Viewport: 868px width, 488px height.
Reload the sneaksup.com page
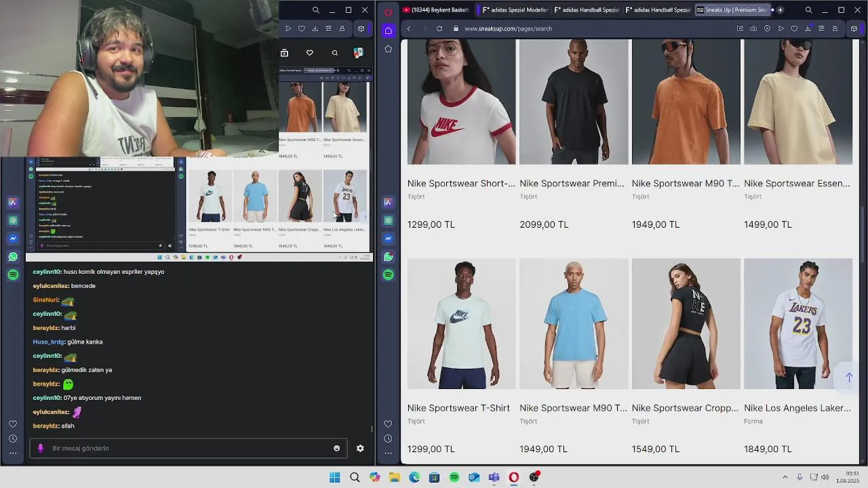coord(439,28)
